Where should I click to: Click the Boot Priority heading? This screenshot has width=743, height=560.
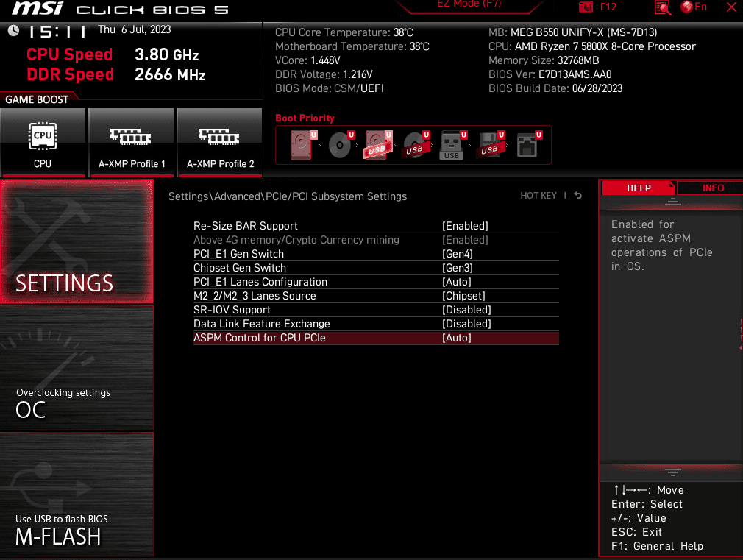pyautogui.click(x=305, y=118)
